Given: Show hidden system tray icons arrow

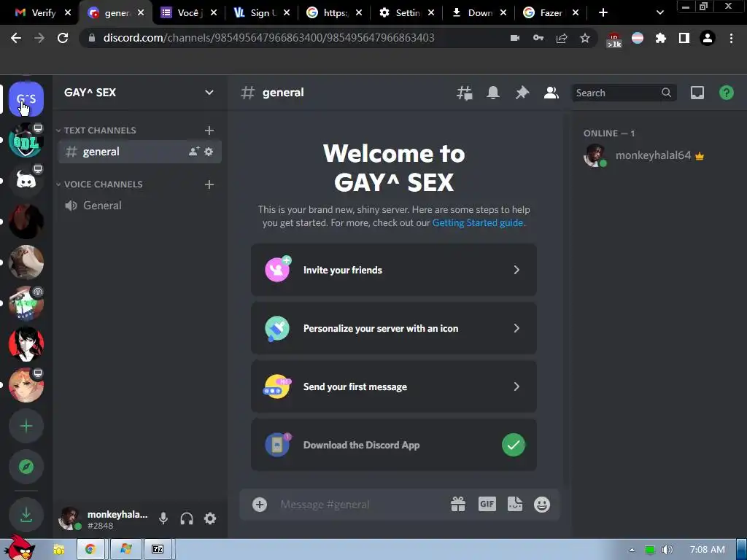Looking at the screenshot, I should point(632,550).
